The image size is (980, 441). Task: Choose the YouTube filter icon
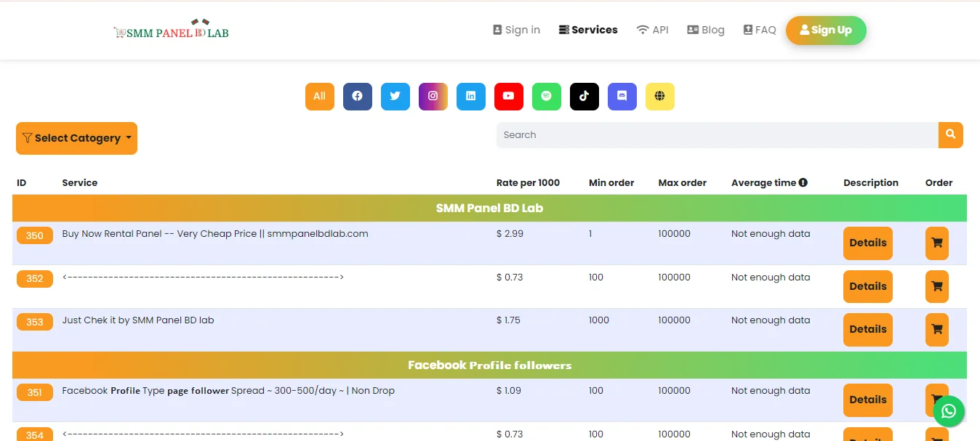pyautogui.click(x=508, y=96)
